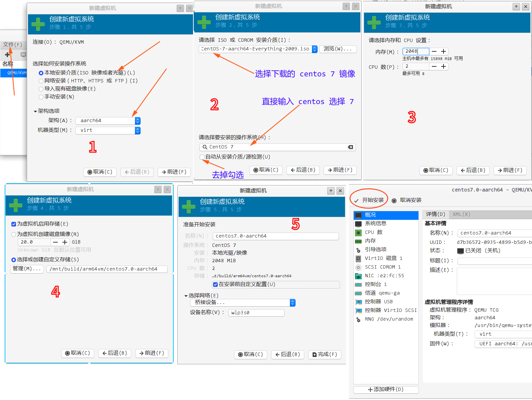Select the VirtIO 磁盘 1 disk icon

pos(358,259)
